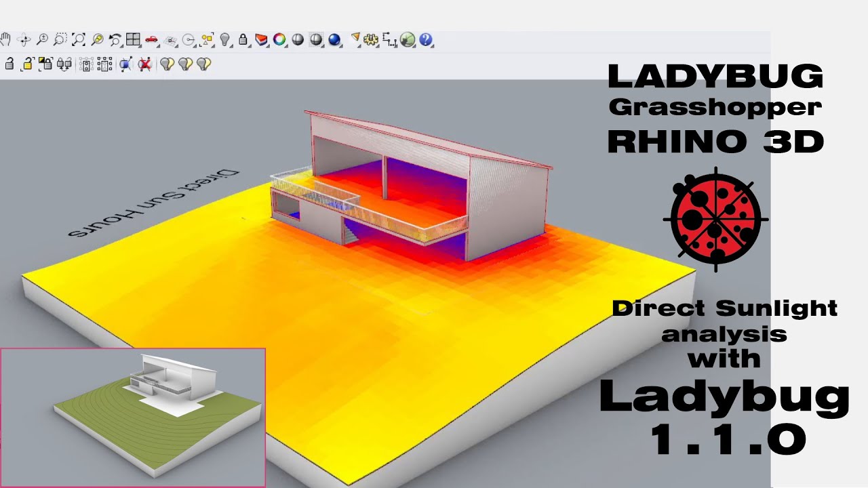This screenshot has height=488, width=868.
Task: Undo the last view change
Action: point(115,39)
